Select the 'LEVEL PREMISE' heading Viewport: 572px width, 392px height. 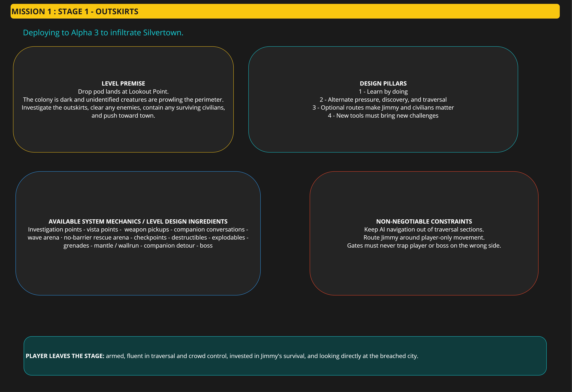123,83
